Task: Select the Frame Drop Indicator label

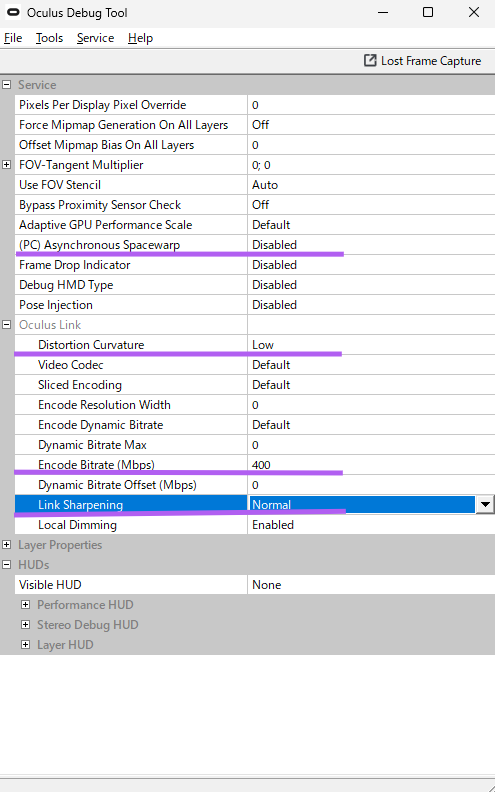Action: [x=75, y=265]
